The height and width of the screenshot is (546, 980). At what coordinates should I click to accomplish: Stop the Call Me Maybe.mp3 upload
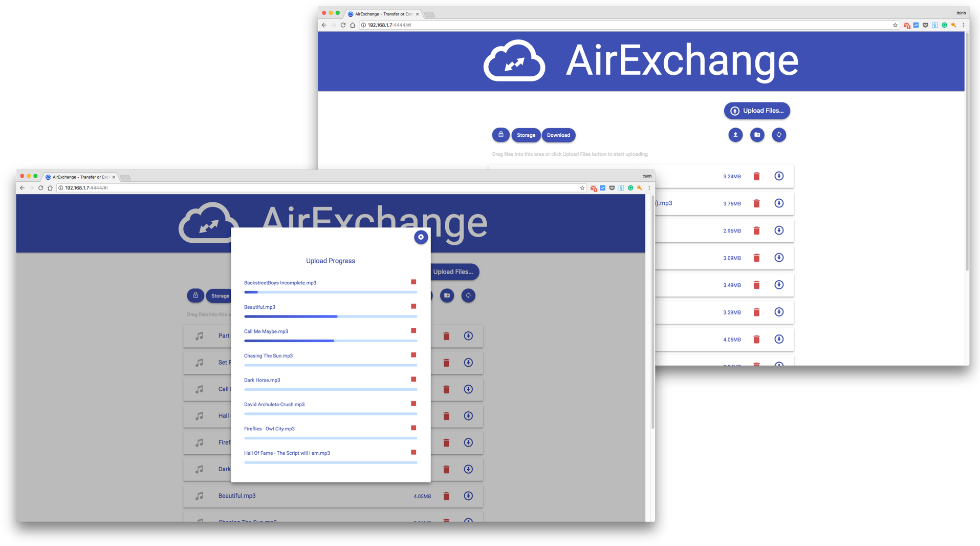tap(413, 330)
